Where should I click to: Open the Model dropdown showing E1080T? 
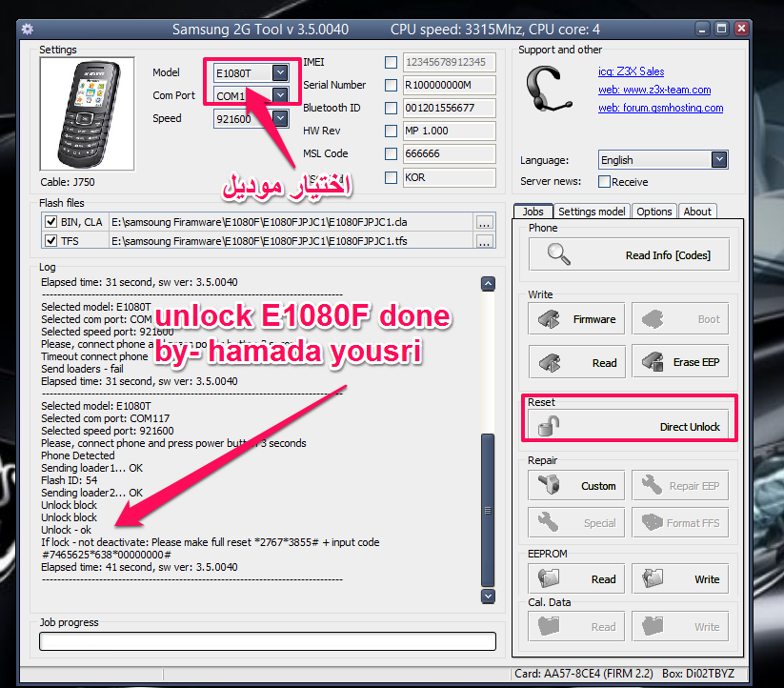tap(279, 72)
